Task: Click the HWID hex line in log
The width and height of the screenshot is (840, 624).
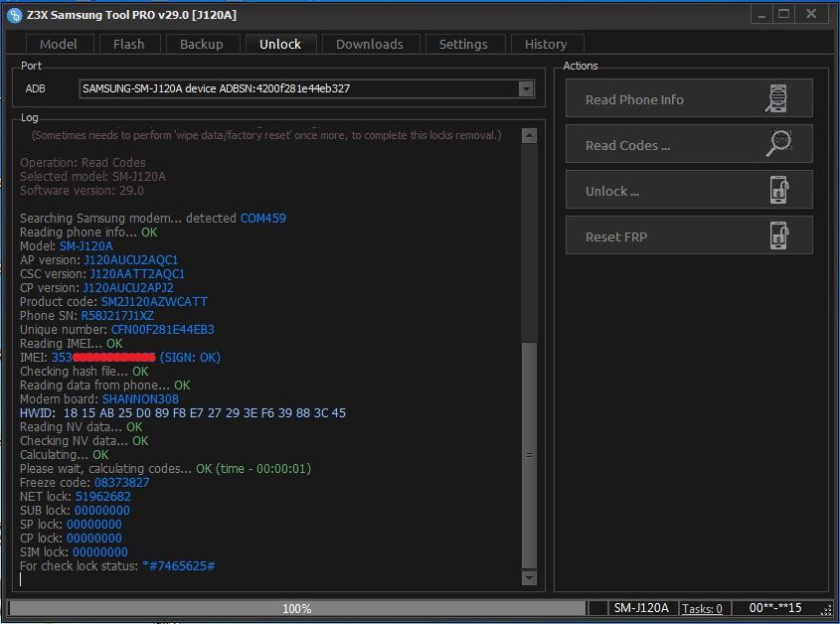Action: click(183, 413)
